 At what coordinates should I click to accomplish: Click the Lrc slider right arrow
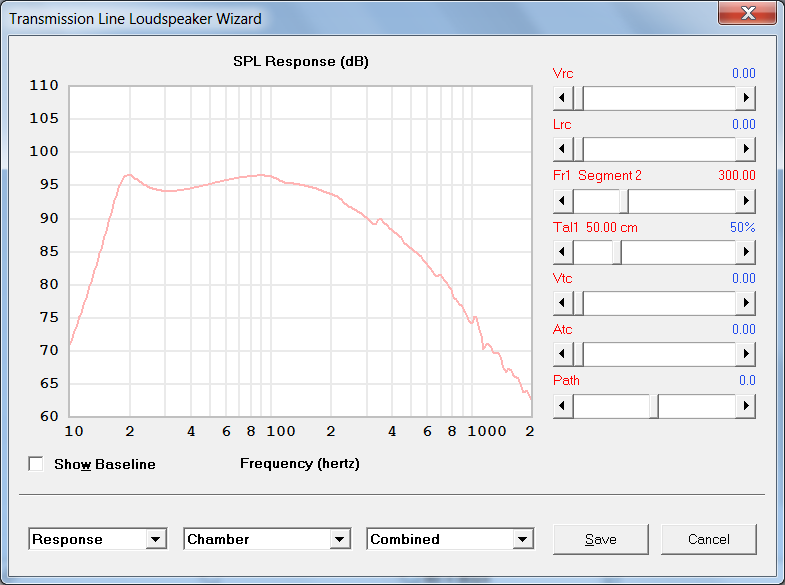click(745, 149)
